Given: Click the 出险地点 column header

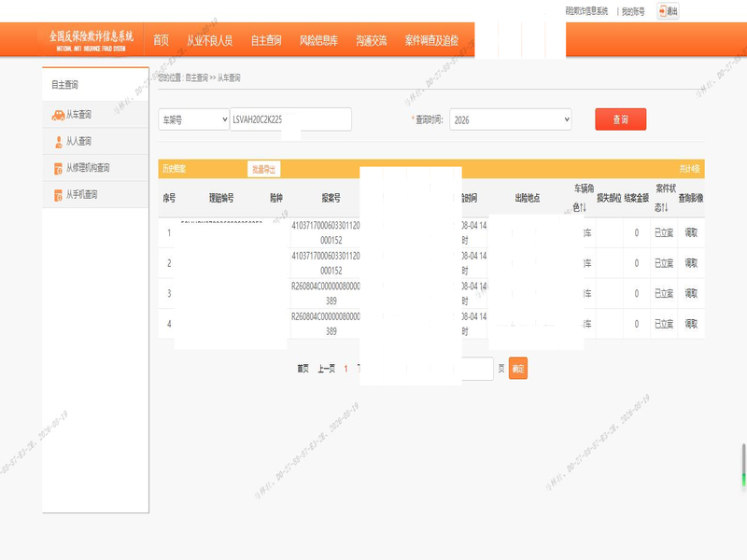Looking at the screenshot, I should (x=527, y=198).
